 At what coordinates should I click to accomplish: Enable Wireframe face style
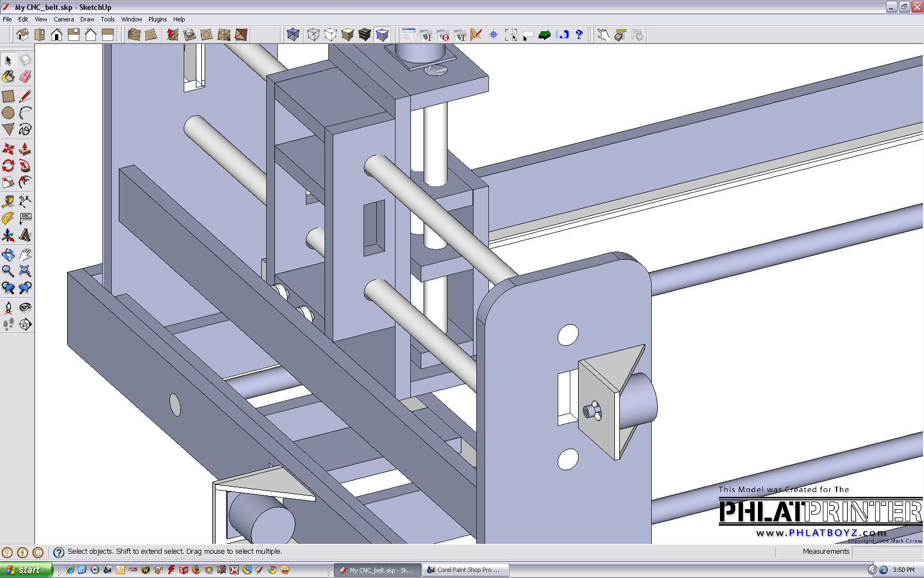(x=313, y=35)
